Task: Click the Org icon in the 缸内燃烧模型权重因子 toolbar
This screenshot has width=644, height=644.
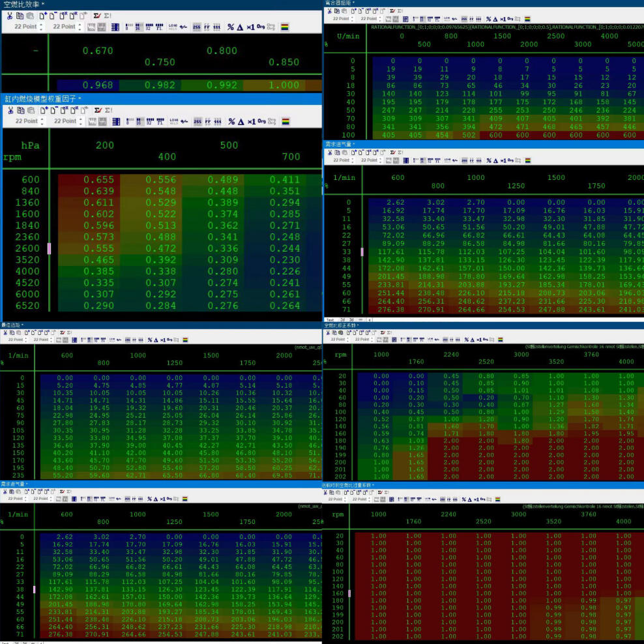Action: pyautogui.click(x=261, y=121)
